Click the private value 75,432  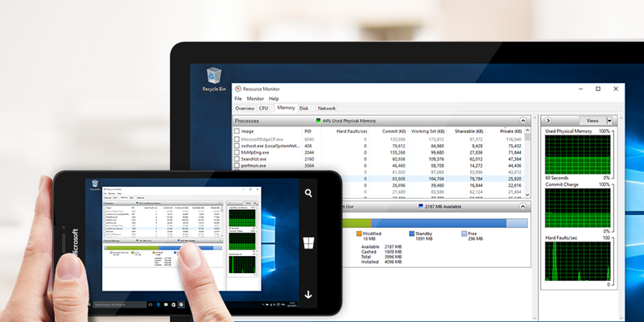click(x=514, y=146)
